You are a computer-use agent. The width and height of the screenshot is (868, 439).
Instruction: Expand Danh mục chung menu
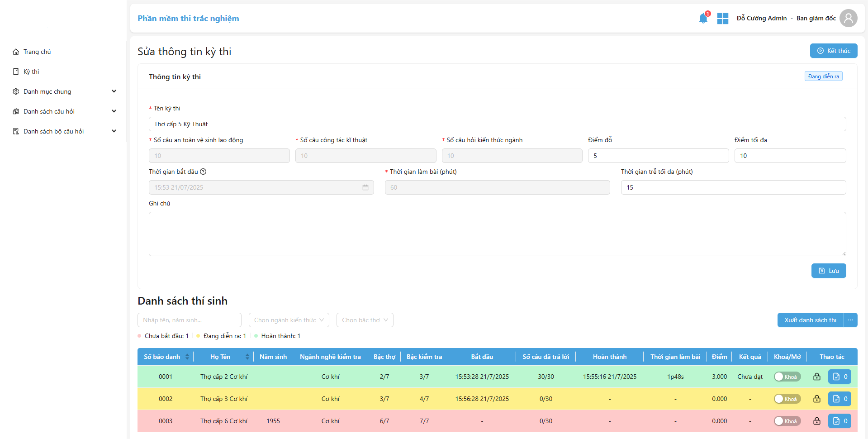coord(63,91)
